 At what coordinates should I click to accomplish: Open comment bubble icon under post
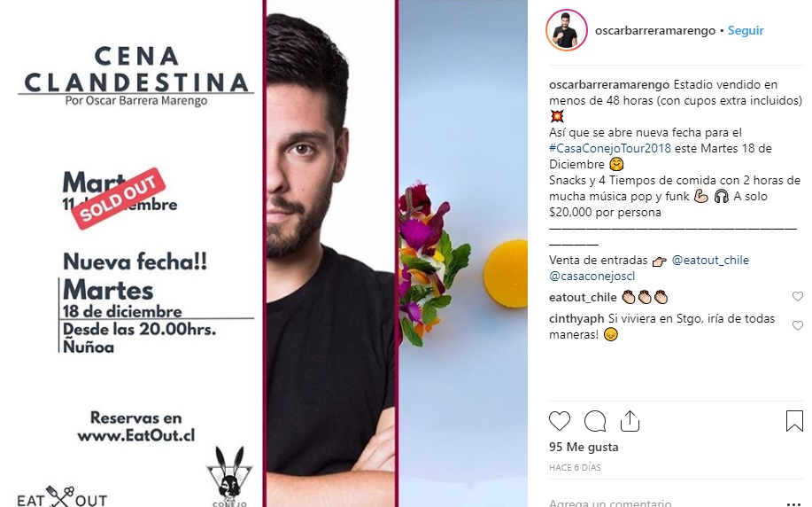click(595, 421)
